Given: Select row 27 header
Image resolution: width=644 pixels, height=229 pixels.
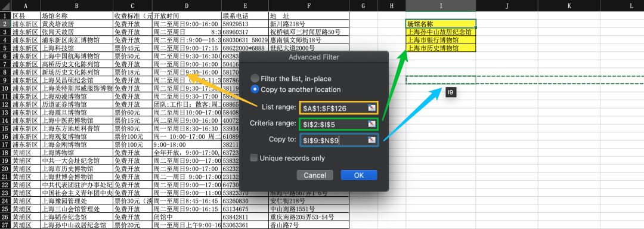Looking at the screenshot, I should [x=6, y=225].
